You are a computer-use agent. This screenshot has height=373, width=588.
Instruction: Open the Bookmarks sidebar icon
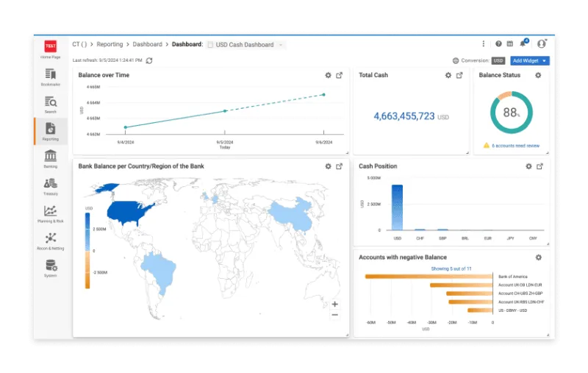pyautogui.click(x=50, y=77)
